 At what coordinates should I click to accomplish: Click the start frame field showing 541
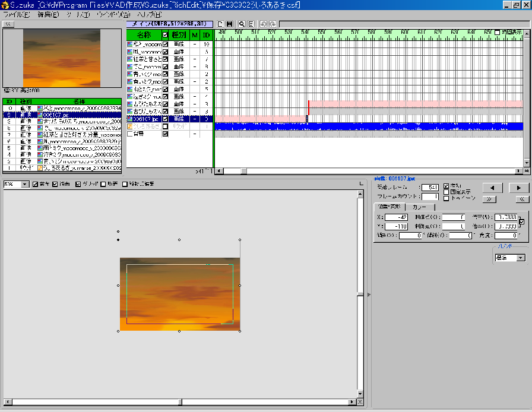(430, 188)
